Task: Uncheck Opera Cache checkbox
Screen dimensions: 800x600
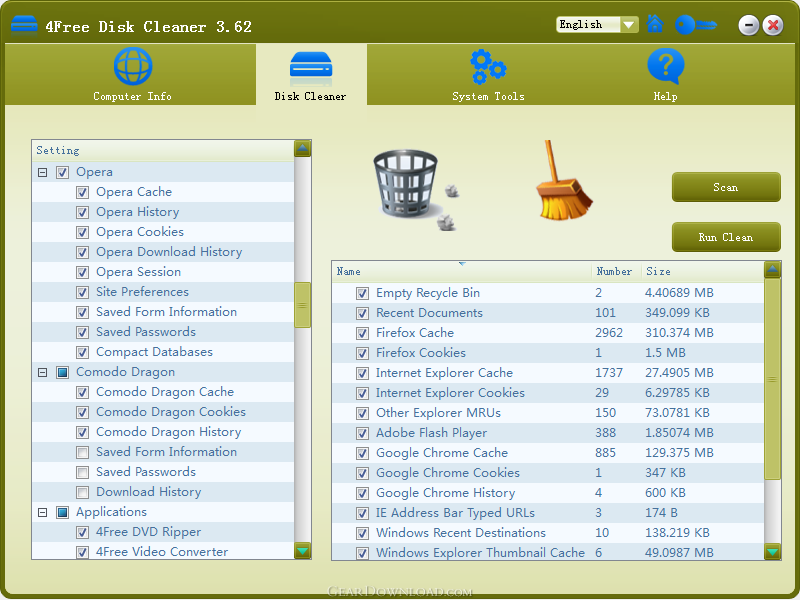Action: pyautogui.click(x=82, y=192)
